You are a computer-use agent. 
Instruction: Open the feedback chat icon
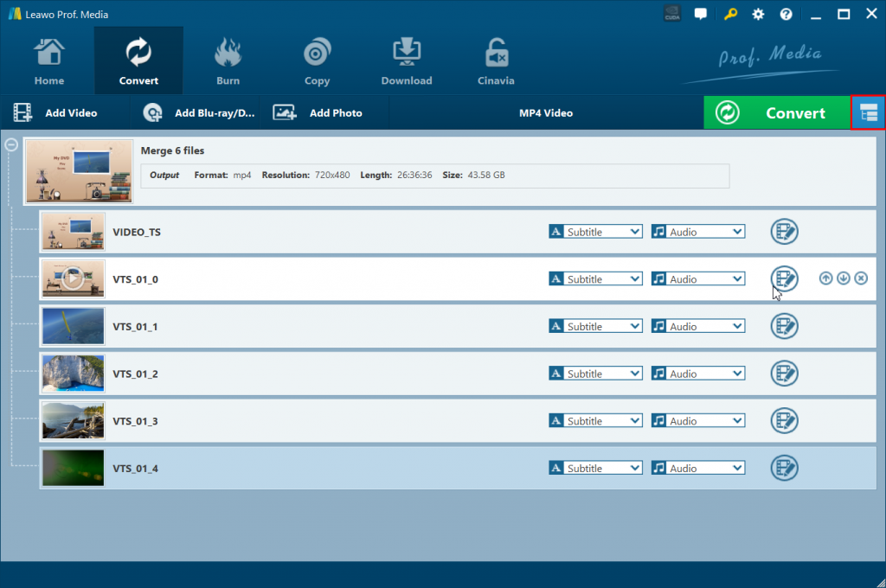pos(701,14)
